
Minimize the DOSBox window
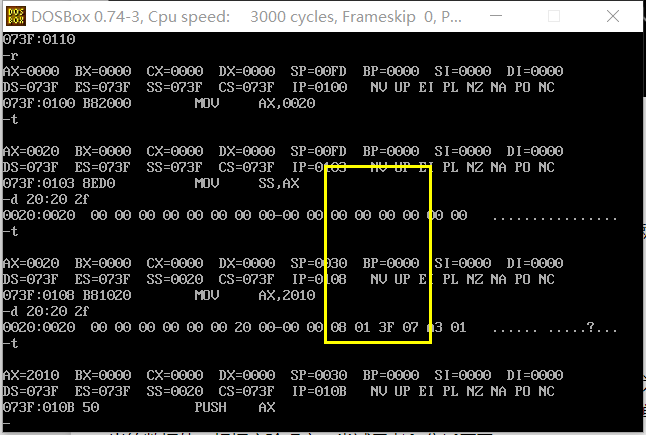tap(496, 16)
